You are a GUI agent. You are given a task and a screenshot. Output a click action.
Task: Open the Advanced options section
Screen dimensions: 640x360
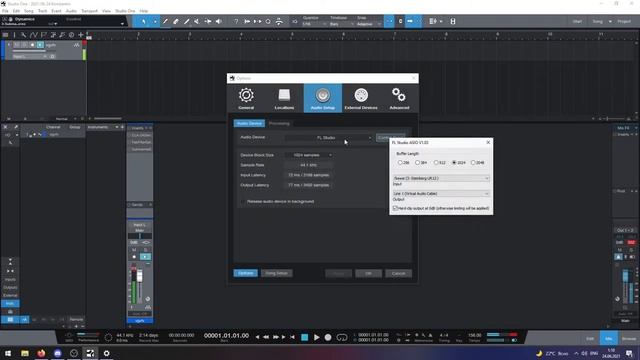[399, 98]
